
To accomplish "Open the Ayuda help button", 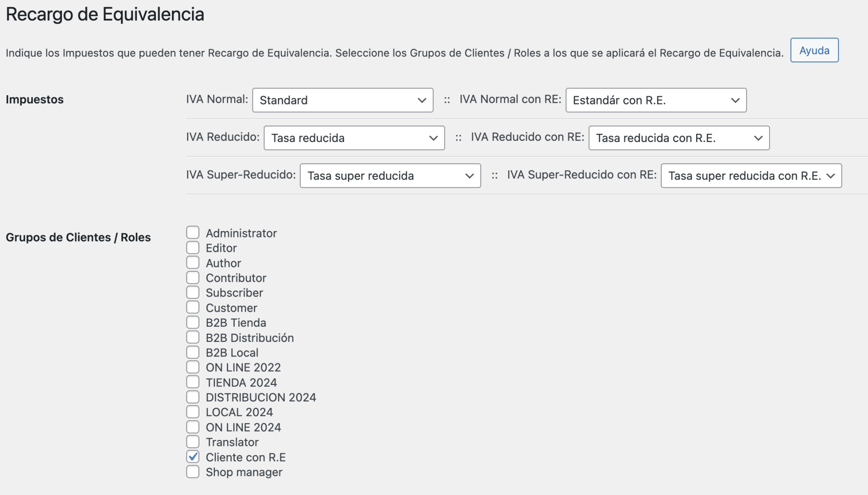I will pyautogui.click(x=814, y=50).
